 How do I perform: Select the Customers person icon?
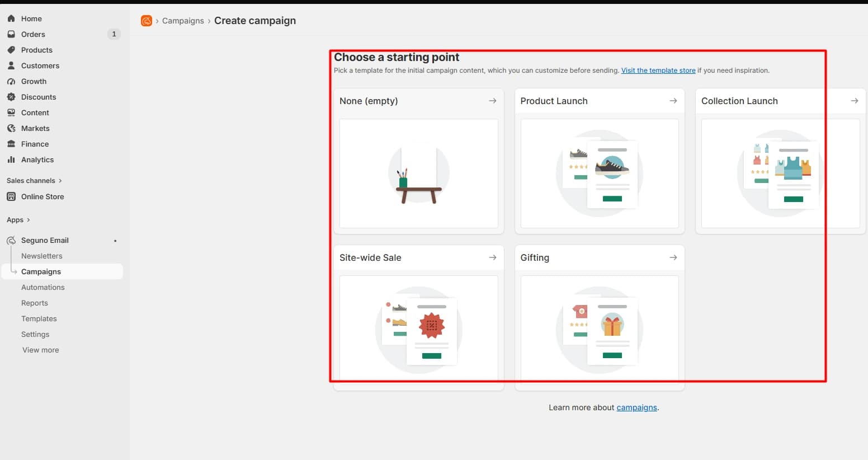[x=11, y=65]
